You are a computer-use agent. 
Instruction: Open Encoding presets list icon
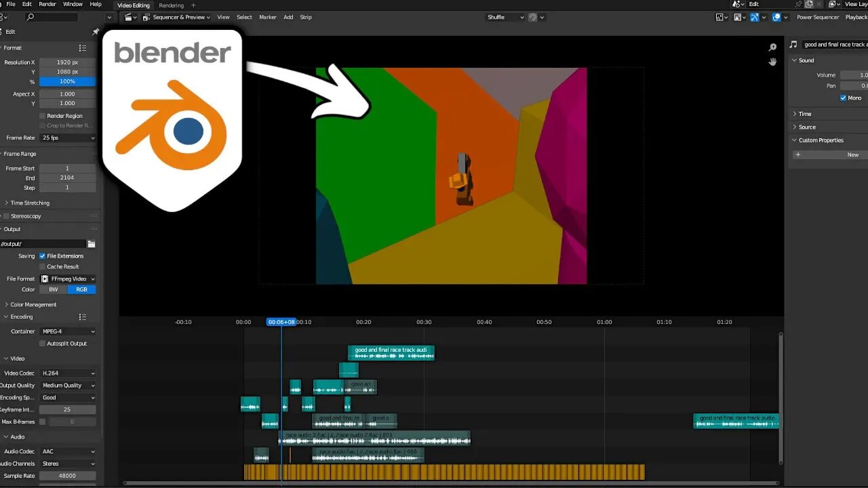pyautogui.click(x=82, y=317)
